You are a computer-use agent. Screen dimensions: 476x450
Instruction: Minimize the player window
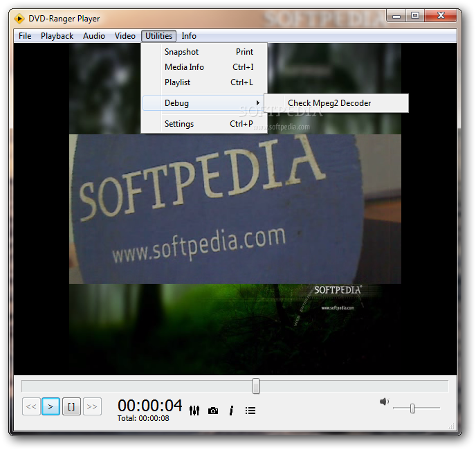pos(396,15)
